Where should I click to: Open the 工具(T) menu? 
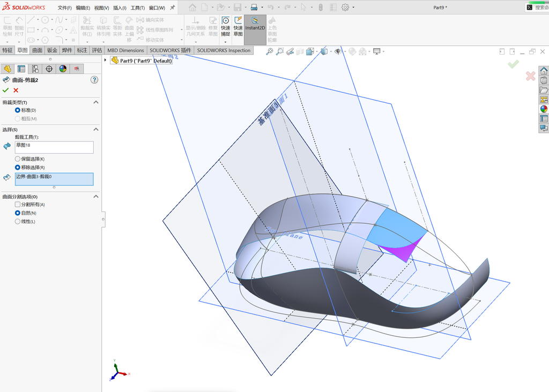[138, 7]
